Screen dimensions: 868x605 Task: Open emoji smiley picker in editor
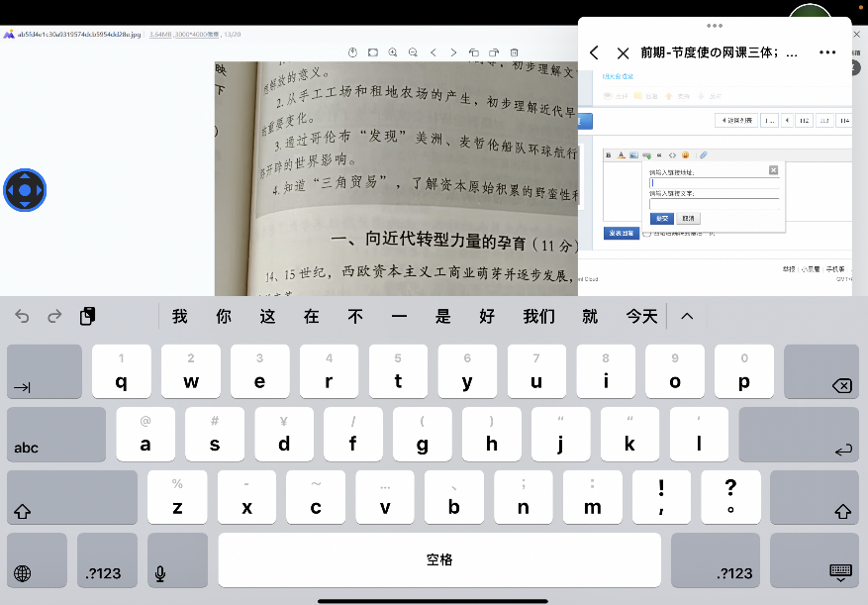click(685, 155)
